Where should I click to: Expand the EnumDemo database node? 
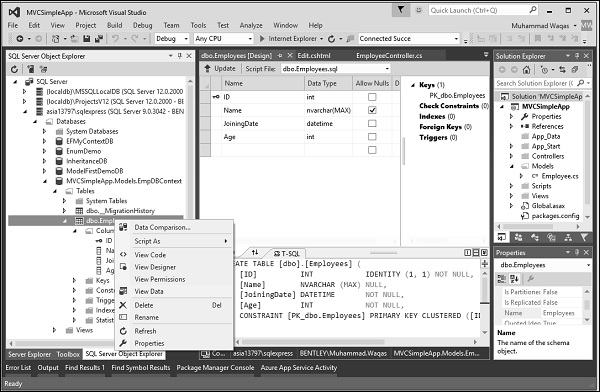pos(44,151)
